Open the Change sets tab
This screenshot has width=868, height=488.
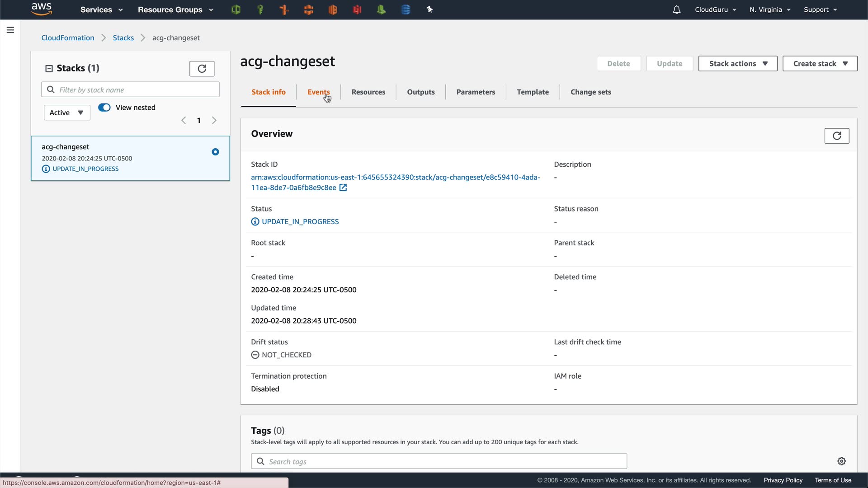tap(590, 92)
